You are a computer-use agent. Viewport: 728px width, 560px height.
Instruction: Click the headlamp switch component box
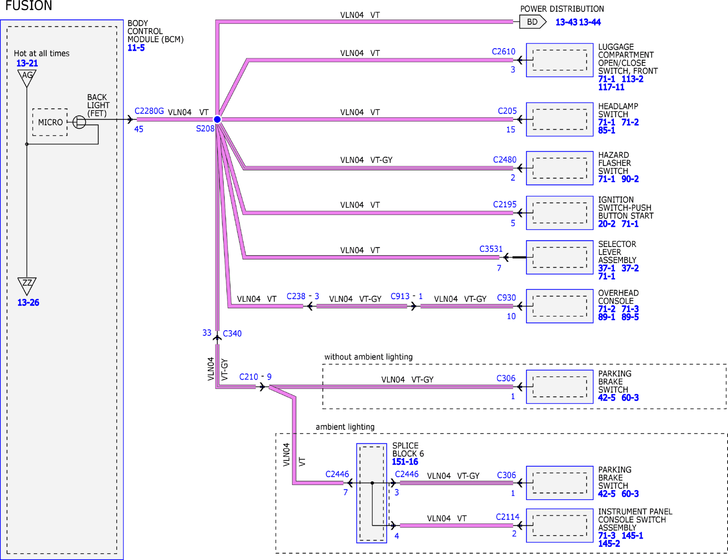560,119
